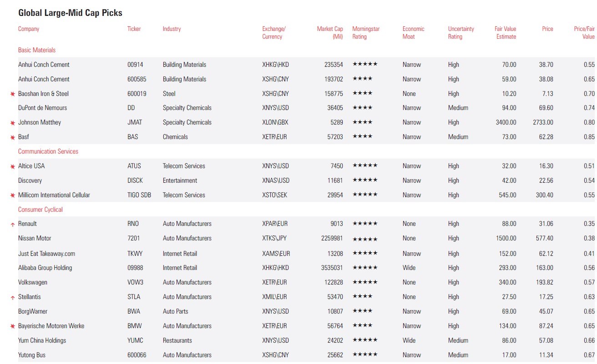The height and width of the screenshot is (364, 597).
Task: Click the Market Cap column header
Action: [330, 33]
